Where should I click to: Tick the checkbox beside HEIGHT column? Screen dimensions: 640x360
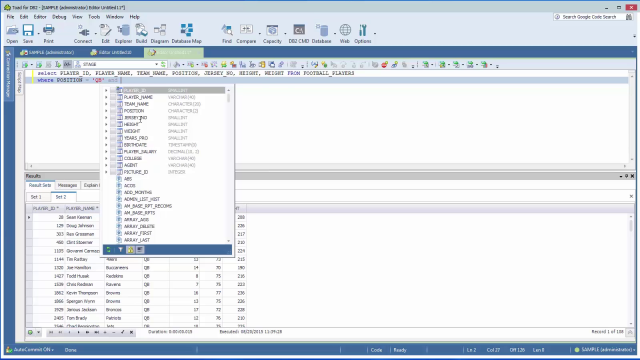click(113, 124)
